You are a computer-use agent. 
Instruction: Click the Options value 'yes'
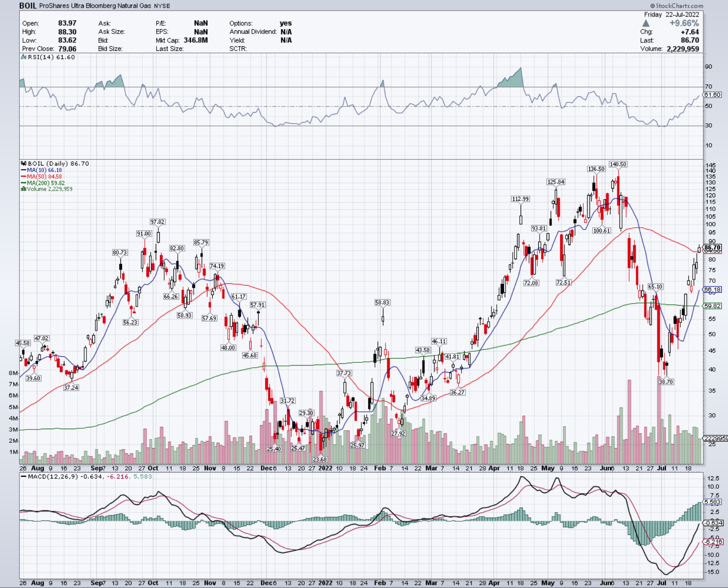tap(285, 23)
